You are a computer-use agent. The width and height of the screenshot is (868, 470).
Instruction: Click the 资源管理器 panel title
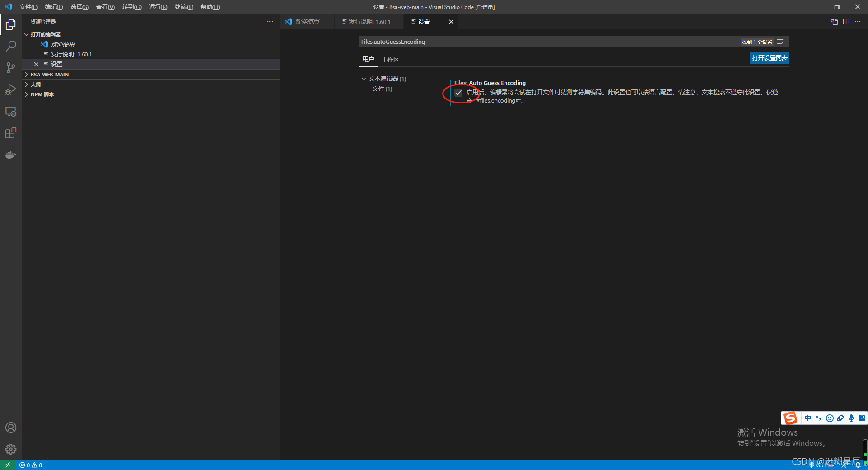coord(43,22)
